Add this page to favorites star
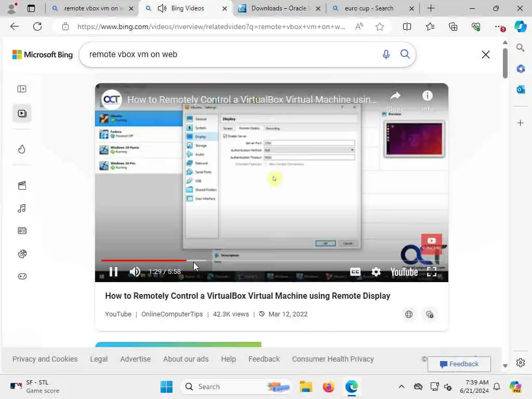Viewport: 532px width, 399px height. pos(380,26)
